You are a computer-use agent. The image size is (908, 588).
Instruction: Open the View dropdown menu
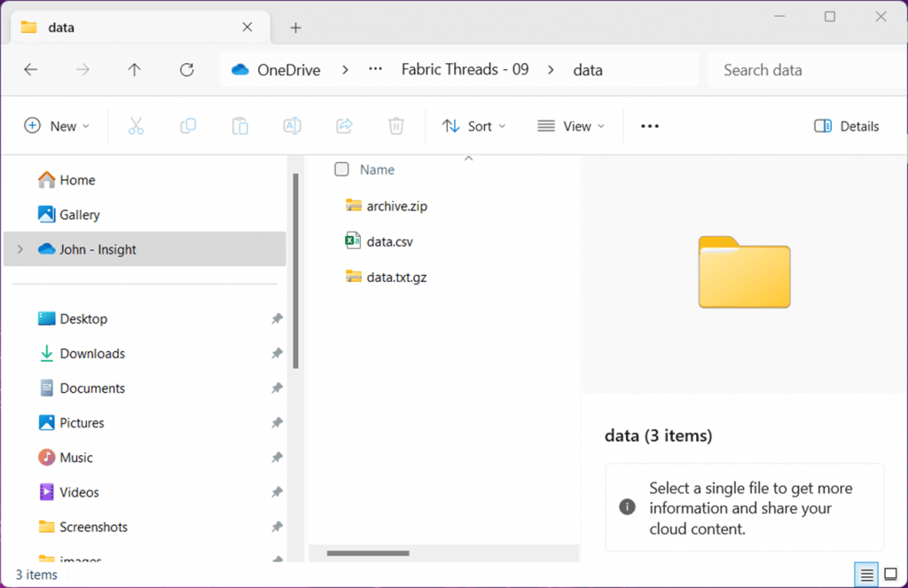point(571,126)
